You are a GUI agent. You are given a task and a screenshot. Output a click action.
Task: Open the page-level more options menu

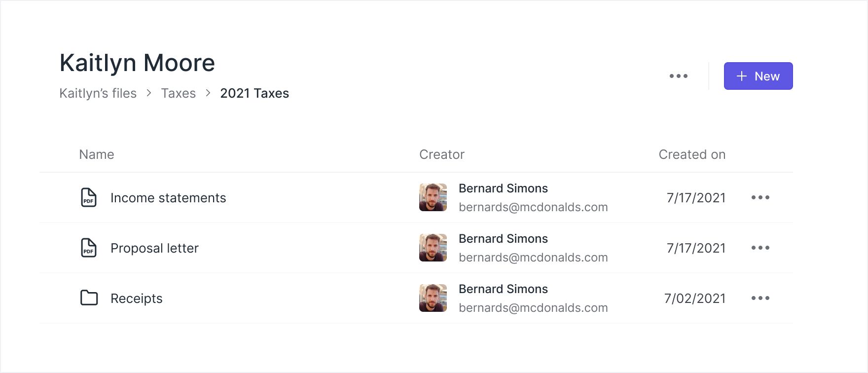[678, 76]
